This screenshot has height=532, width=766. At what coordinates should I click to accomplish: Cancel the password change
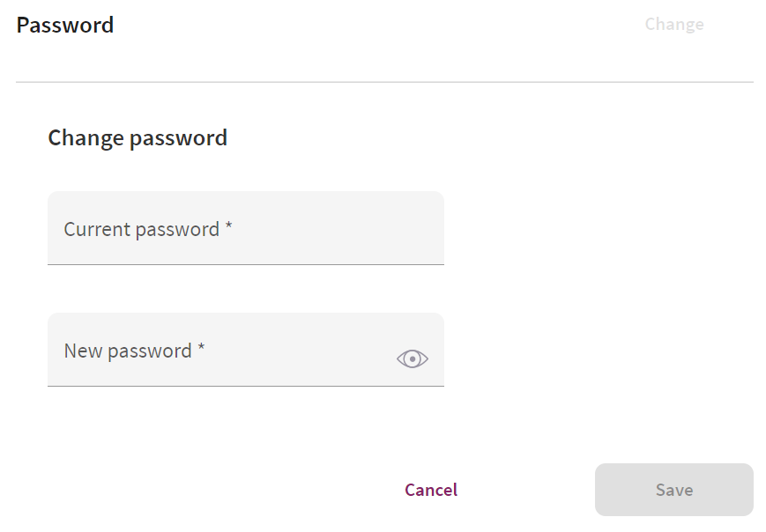click(431, 490)
